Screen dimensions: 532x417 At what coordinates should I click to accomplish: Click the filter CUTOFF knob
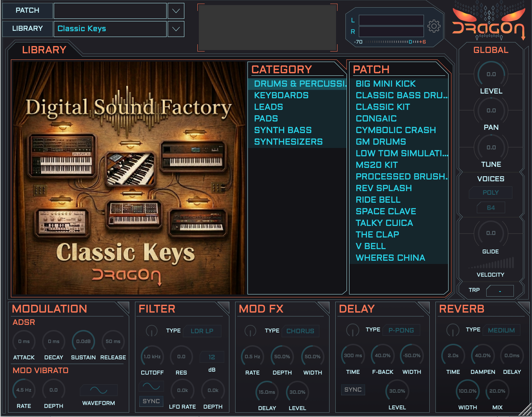tap(152, 357)
